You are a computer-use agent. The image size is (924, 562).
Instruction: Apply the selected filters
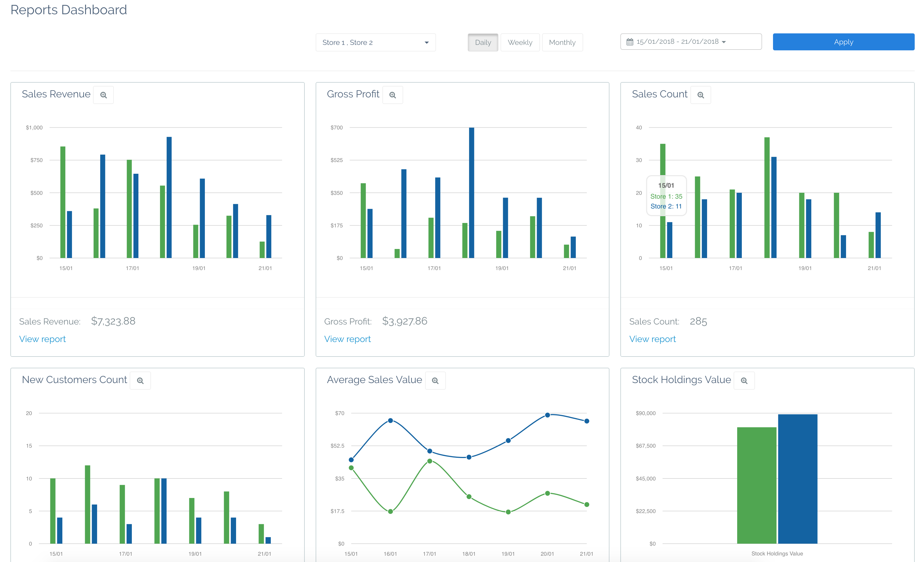pyautogui.click(x=843, y=42)
